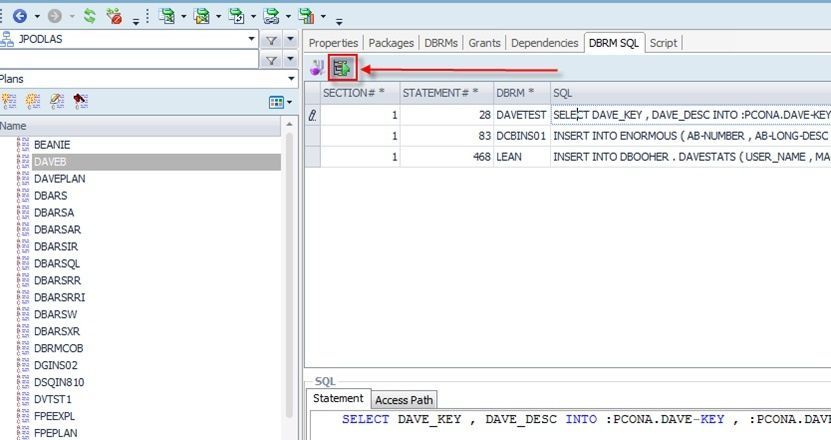Open dropdown next to the bar chart toolbar icon

pyautogui.click(x=323, y=17)
